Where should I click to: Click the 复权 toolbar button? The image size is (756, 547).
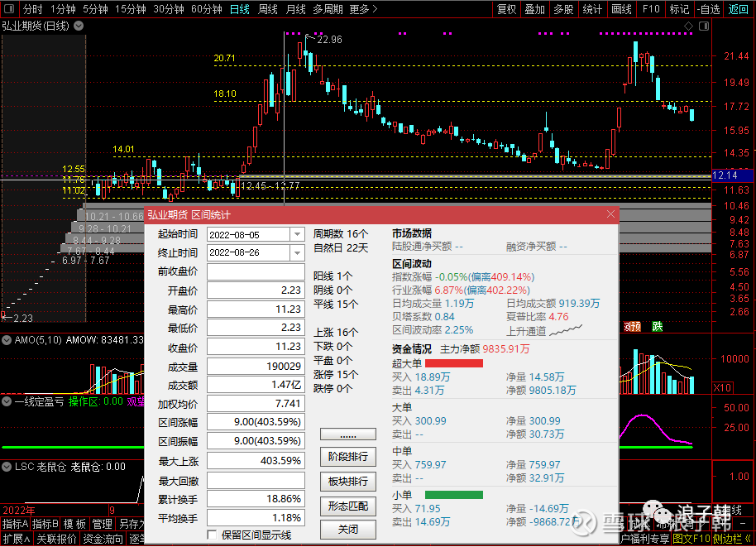[x=506, y=9]
